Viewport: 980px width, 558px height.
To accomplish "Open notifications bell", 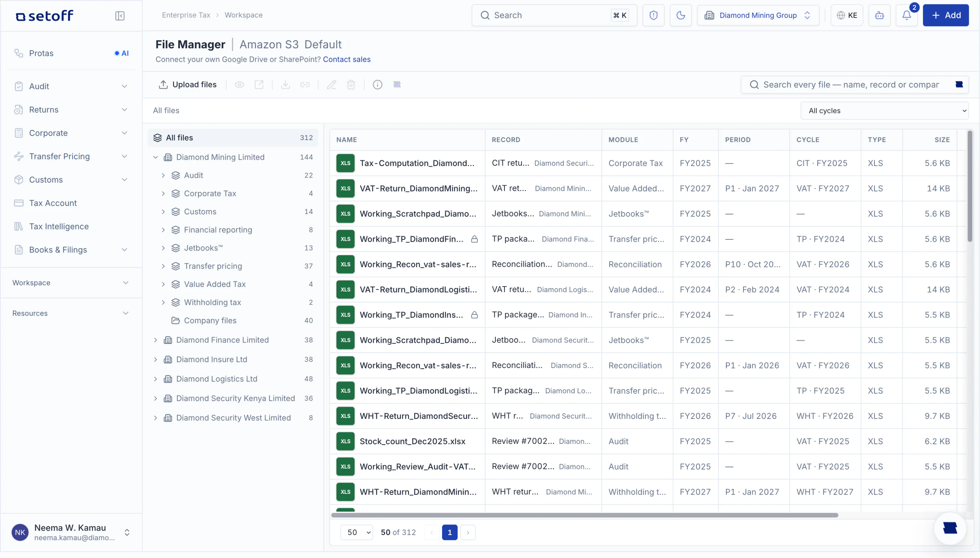I will [906, 15].
